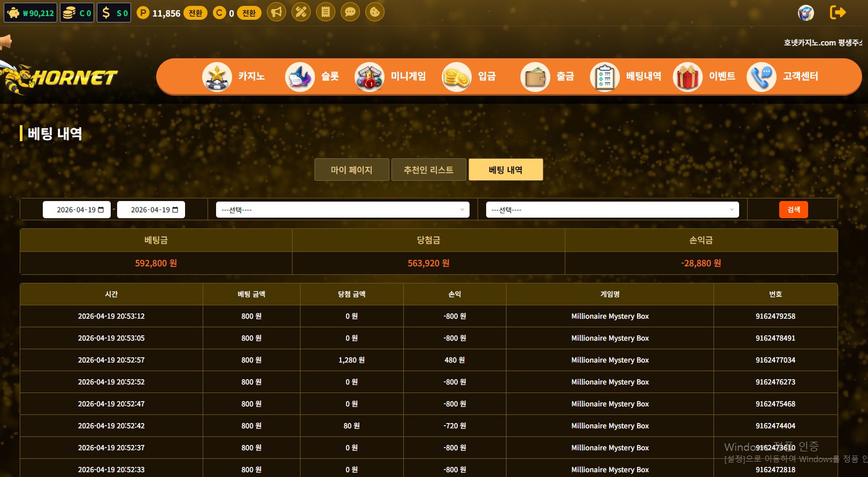Open the receipt icon in top bar
868x477 pixels.
325,12
